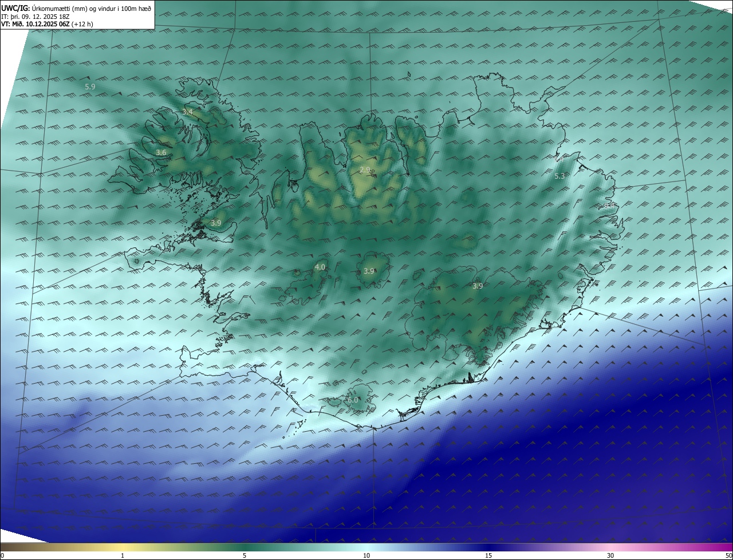Click the 1 tick on the color scale
Image resolution: width=733 pixels, height=560 pixels.
coord(123,555)
